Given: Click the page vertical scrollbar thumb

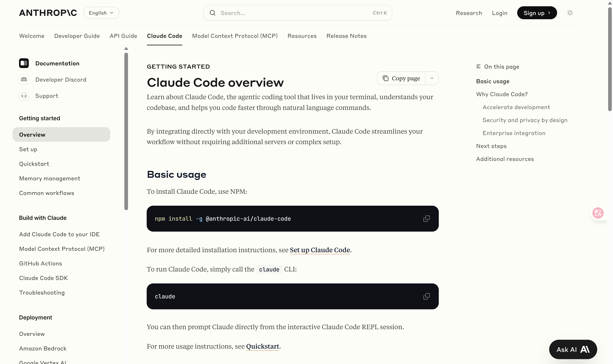Looking at the screenshot, I should [610, 59].
